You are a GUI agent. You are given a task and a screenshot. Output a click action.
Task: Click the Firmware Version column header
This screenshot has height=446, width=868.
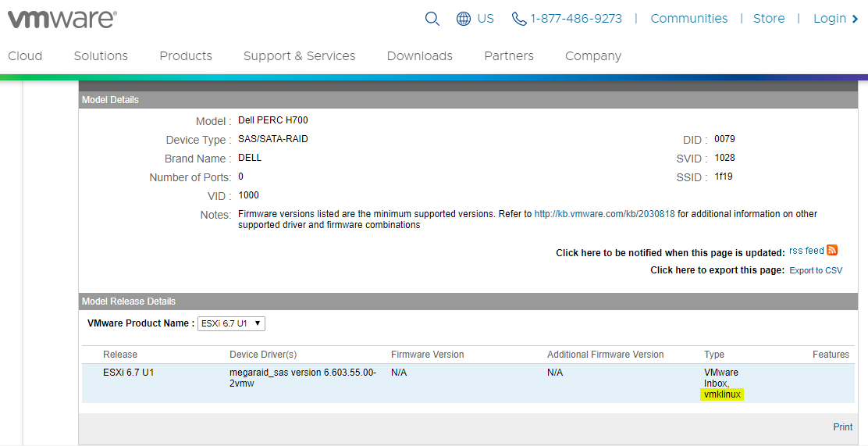[x=427, y=355]
